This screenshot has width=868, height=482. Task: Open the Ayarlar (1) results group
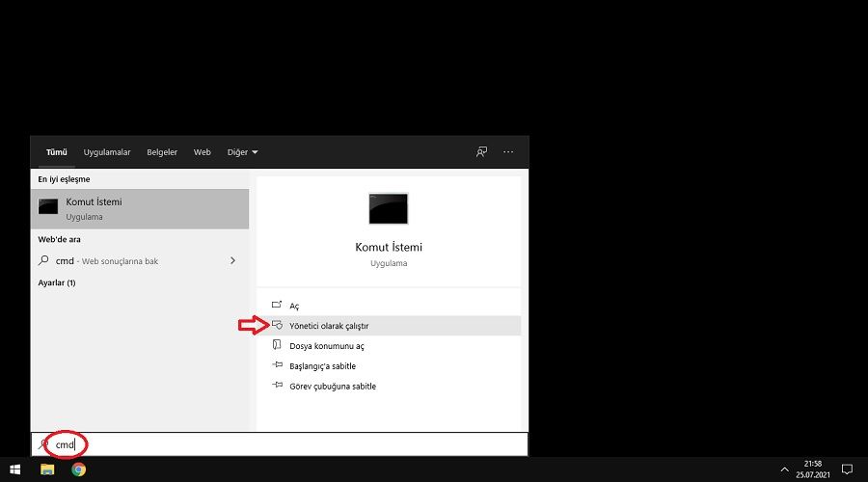coord(57,282)
